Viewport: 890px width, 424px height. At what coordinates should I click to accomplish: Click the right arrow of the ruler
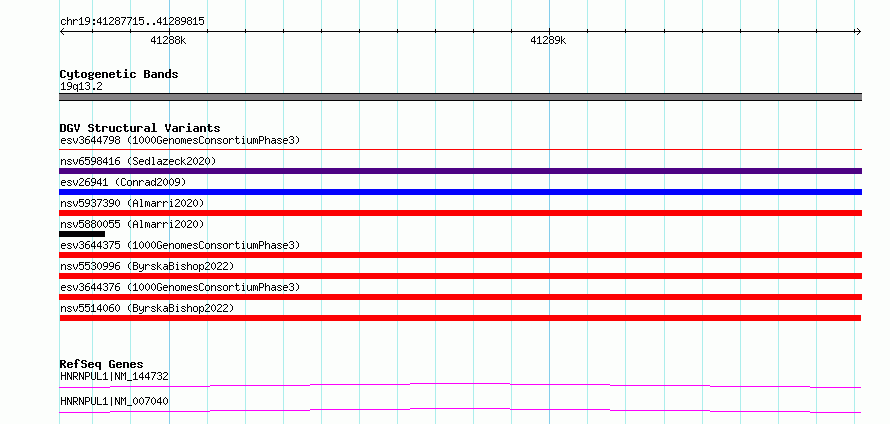858,32
